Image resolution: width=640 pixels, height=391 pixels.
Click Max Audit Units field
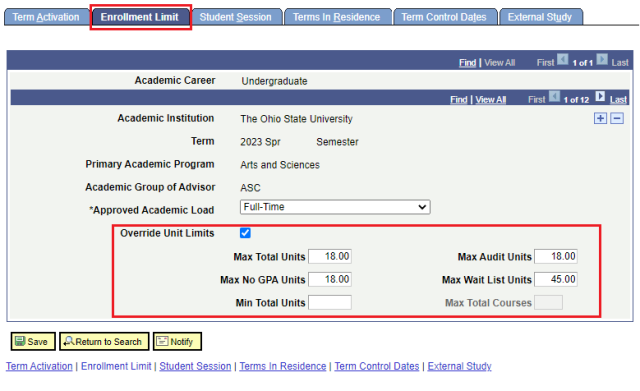[x=556, y=256]
